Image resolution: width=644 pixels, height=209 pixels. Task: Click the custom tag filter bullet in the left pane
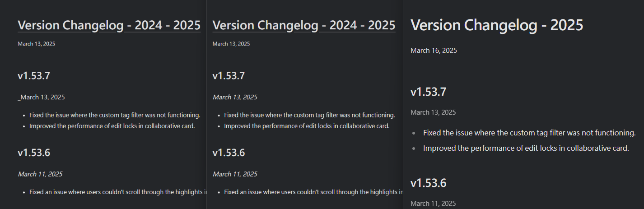[115, 115]
